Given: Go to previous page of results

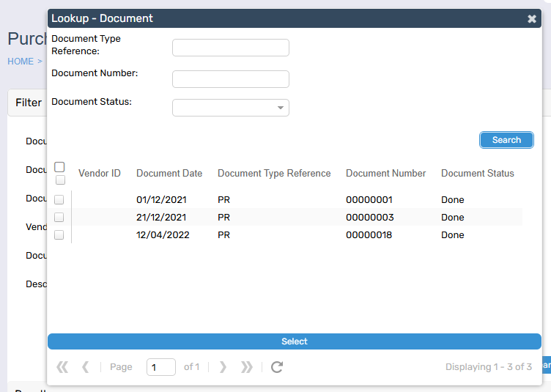Looking at the screenshot, I should click(x=85, y=367).
